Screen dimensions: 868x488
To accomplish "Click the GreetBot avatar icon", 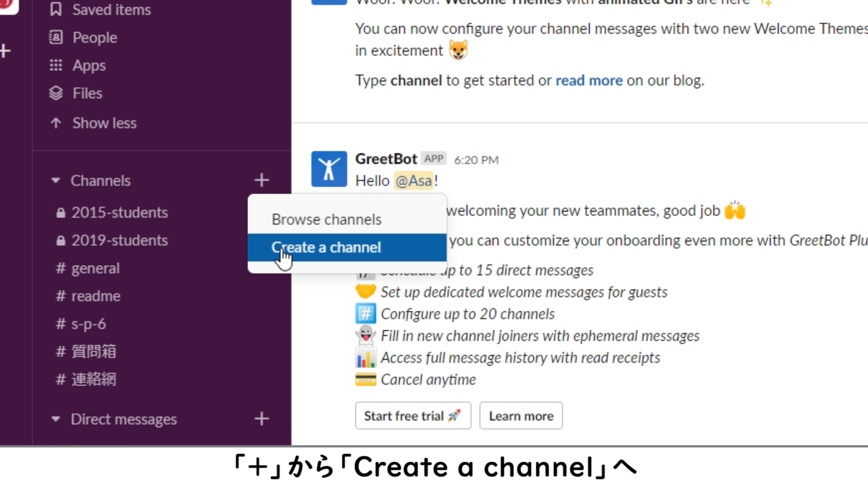I will tap(329, 169).
